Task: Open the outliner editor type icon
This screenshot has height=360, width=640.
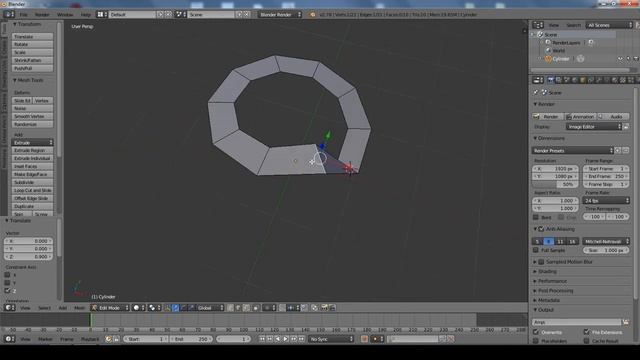Action: [538, 25]
